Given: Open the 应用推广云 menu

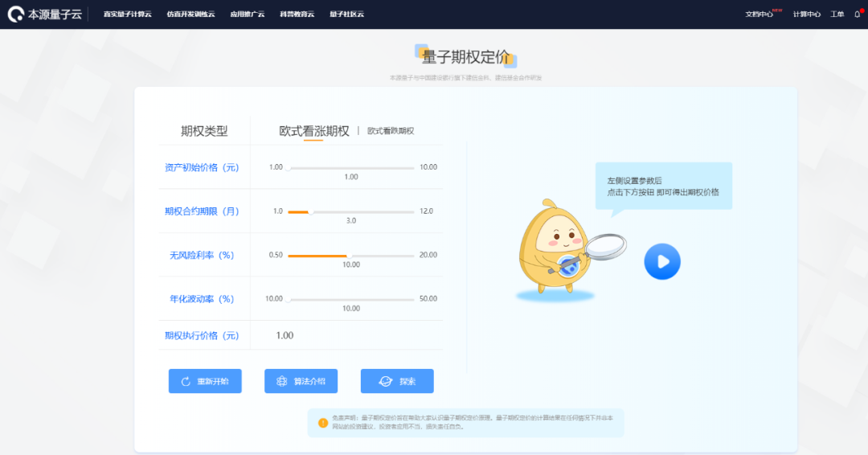Looking at the screenshot, I should coord(247,14).
